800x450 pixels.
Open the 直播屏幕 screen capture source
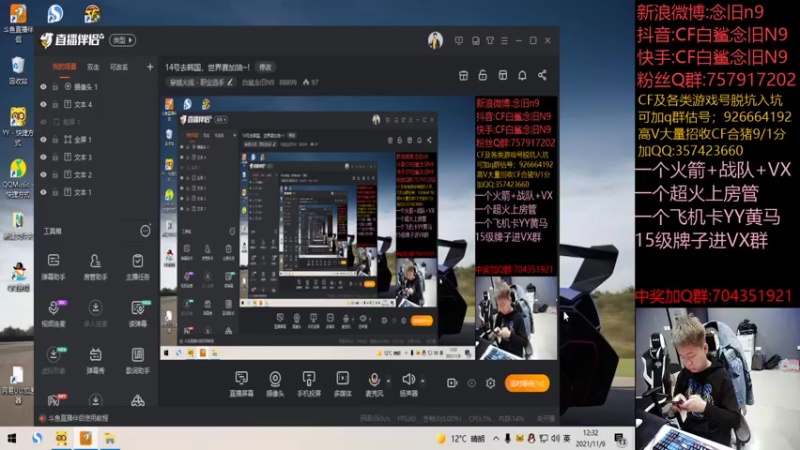241,384
